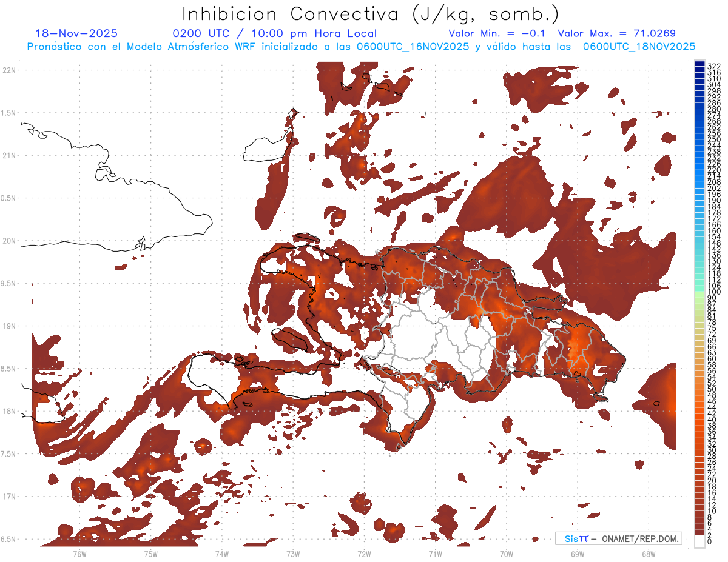Click the '322' value on the color scale
The image size is (728, 562).
(713, 66)
